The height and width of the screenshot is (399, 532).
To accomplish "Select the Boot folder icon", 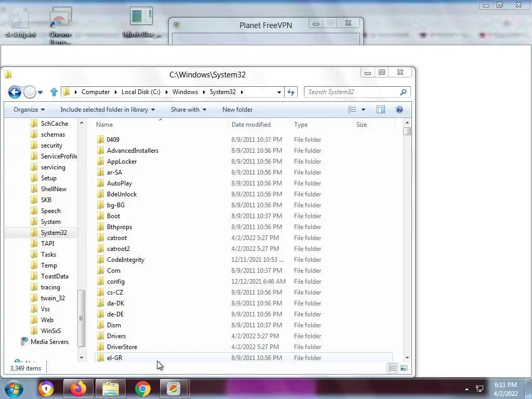I will (100, 216).
